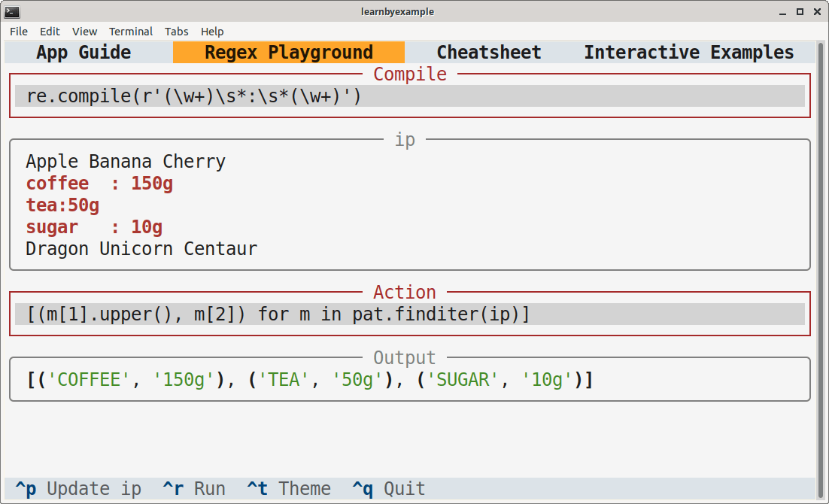This screenshot has width=829, height=504.
Task: Click inside the ip text area
Action: tap(410, 205)
